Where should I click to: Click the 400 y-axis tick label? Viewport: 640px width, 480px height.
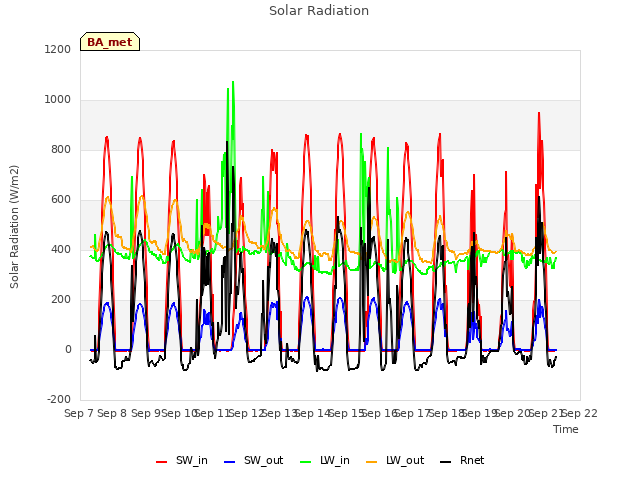tap(61, 250)
